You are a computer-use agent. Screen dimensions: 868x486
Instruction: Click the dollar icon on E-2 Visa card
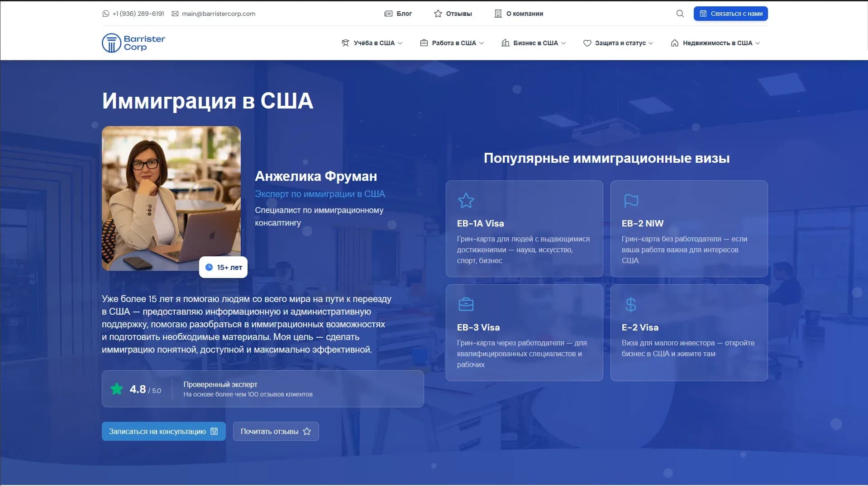pyautogui.click(x=630, y=305)
